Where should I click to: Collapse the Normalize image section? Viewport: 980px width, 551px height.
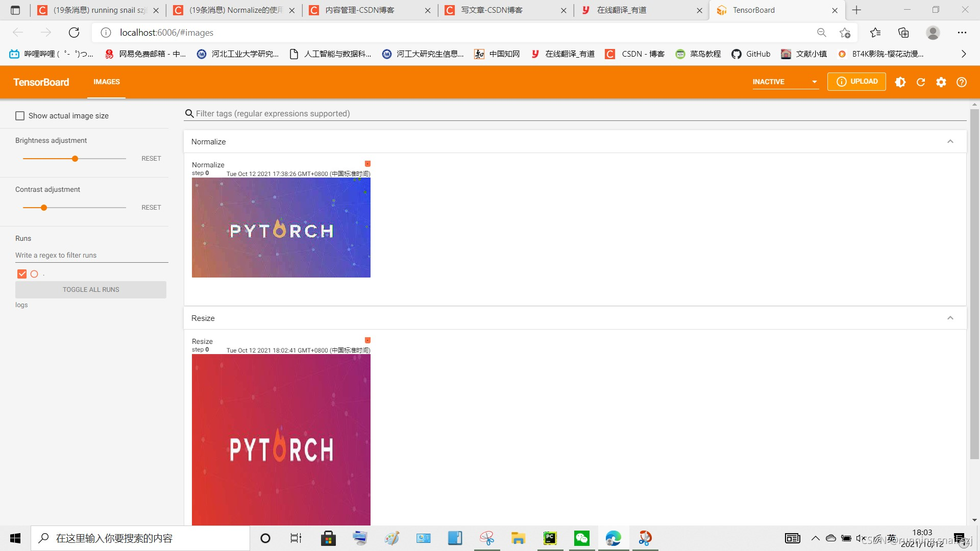[950, 142]
